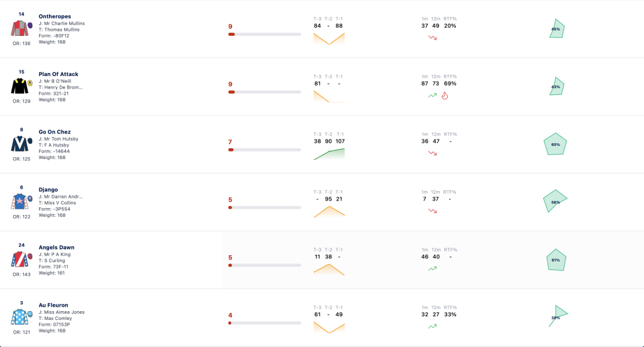Screen dimensions: 644x347
Task: Click Go On Chez navy silks icon
Action: [21, 144]
